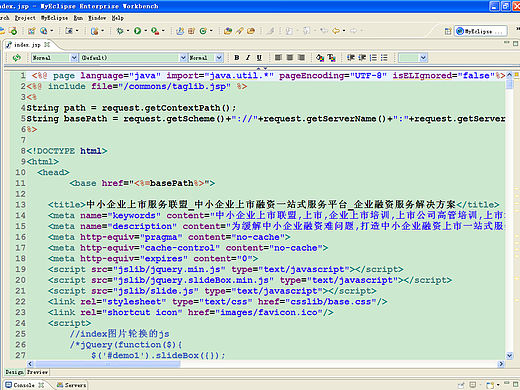Switch to the Preview tab

[37, 372]
